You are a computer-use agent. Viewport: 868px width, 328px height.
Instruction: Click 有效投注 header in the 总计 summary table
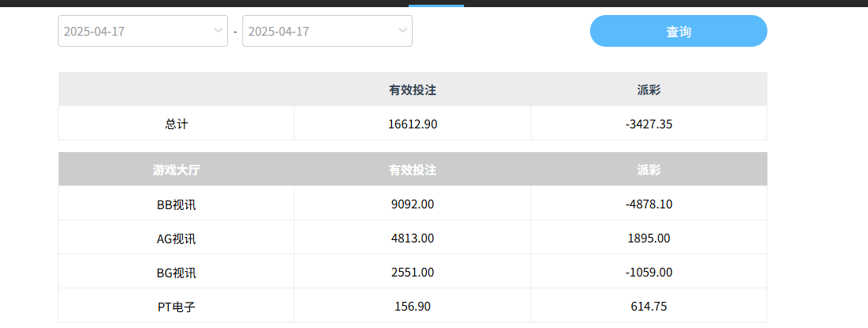click(412, 90)
